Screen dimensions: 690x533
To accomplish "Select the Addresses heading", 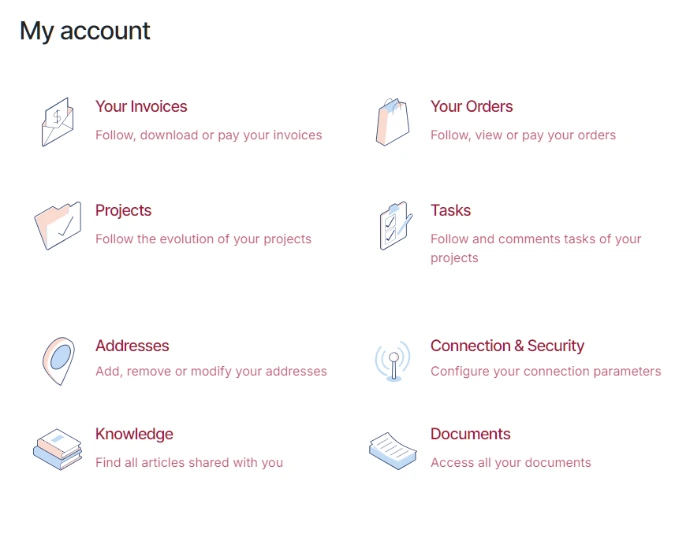I will click(132, 346).
